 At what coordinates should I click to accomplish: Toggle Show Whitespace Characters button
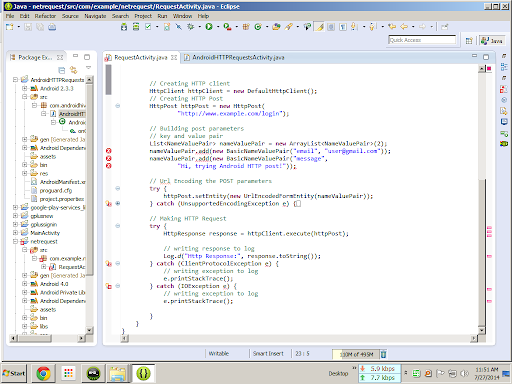coord(343,27)
